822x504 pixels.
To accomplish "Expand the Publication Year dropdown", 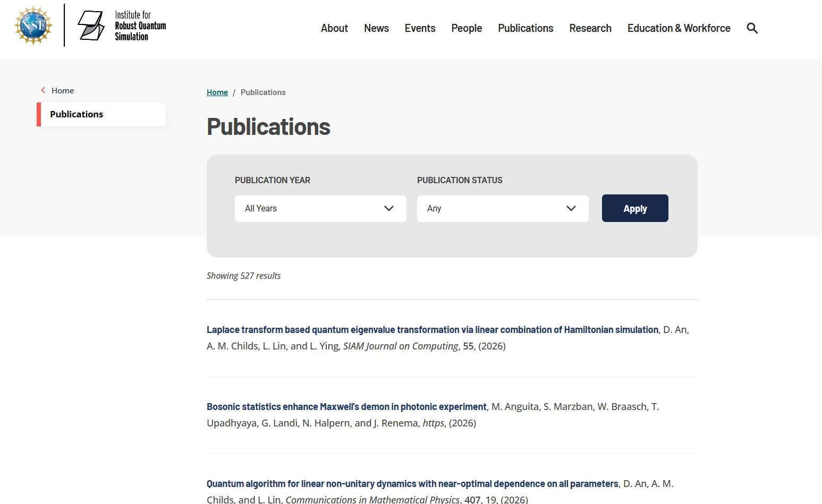I will [x=320, y=209].
